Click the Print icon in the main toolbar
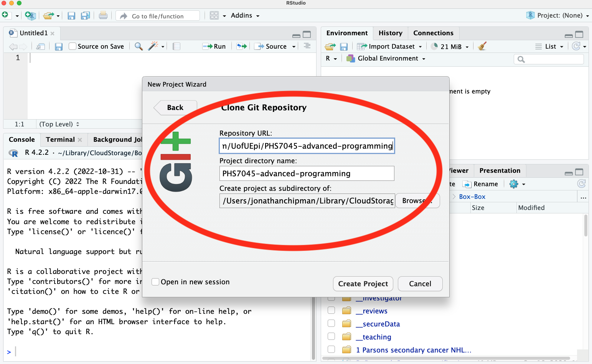Image resolution: width=592 pixels, height=364 pixels. point(103,15)
